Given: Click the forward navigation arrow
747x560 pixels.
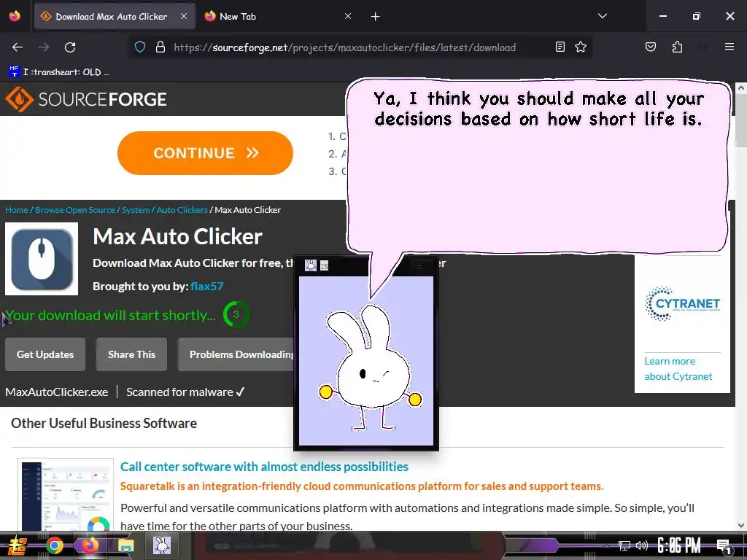Looking at the screenshot, I should [x=44, y=47].
